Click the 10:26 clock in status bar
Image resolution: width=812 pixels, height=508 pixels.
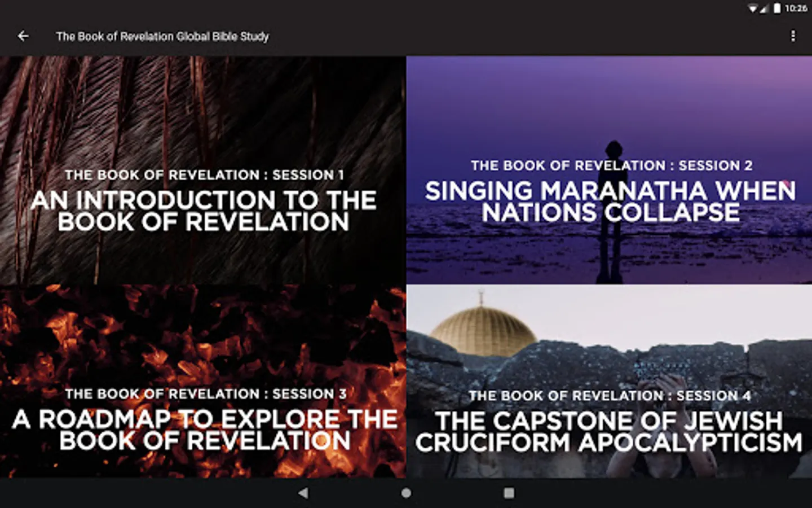pyautogui.click(x=796, y=8)
